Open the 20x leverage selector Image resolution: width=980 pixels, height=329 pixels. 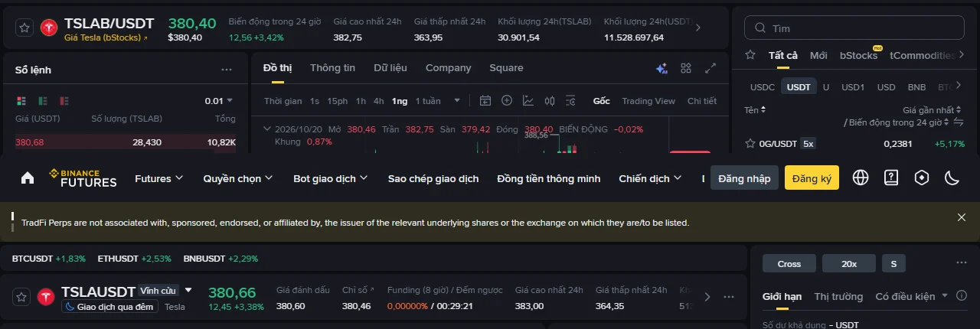(x=849, y=263)
